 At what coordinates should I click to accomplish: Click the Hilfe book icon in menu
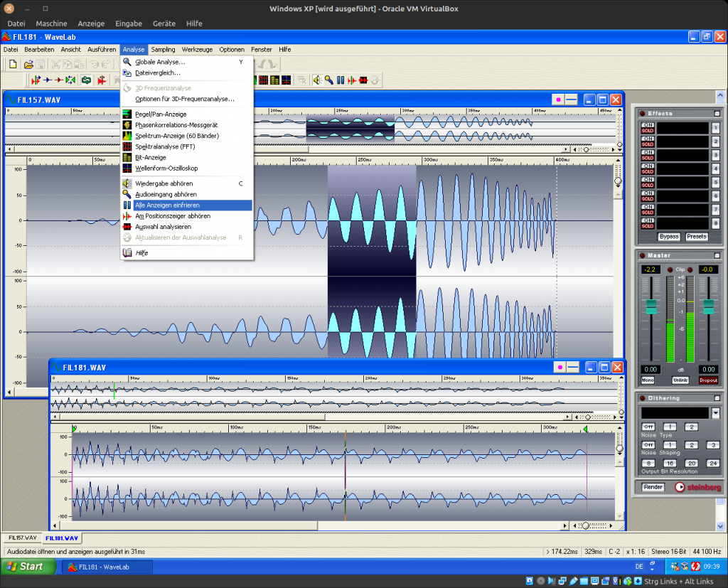pos(127,253)
